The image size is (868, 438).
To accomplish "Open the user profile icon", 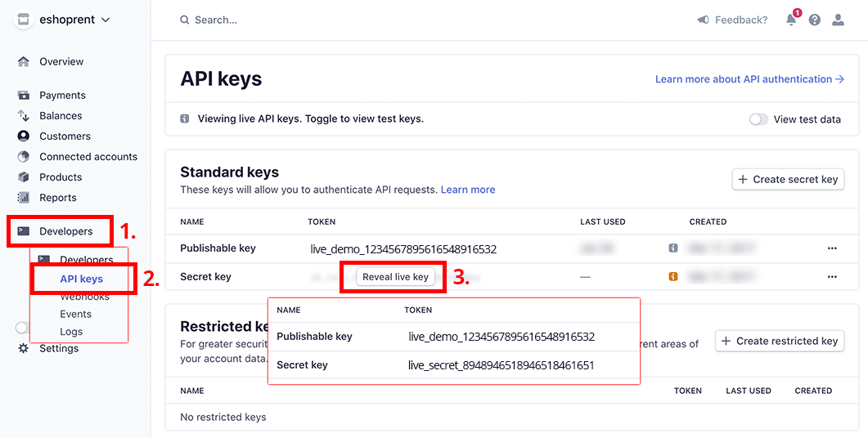I will (x=838, y=20).
